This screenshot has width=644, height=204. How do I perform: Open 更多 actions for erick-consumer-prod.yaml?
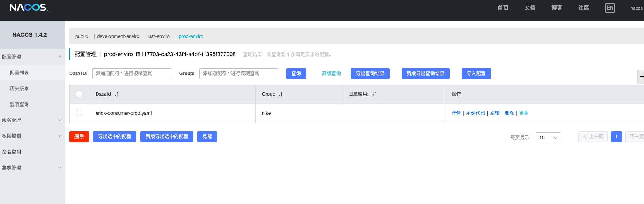tap(524, 113)
